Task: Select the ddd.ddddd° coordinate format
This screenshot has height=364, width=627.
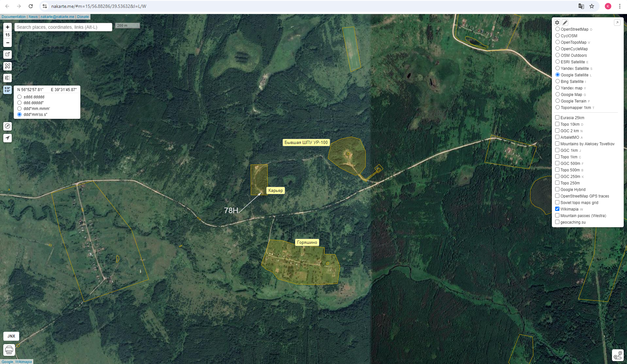Action: pos(20,103)
